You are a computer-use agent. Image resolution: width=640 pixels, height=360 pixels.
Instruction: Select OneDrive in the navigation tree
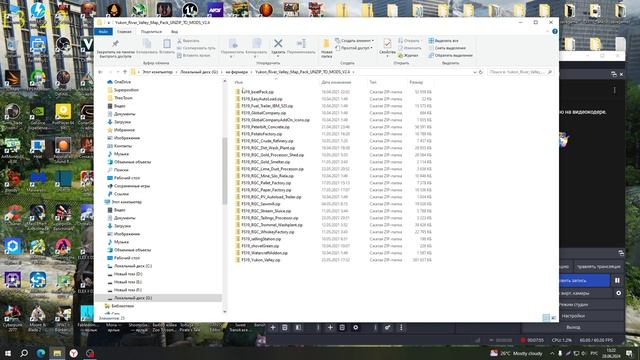122,82
